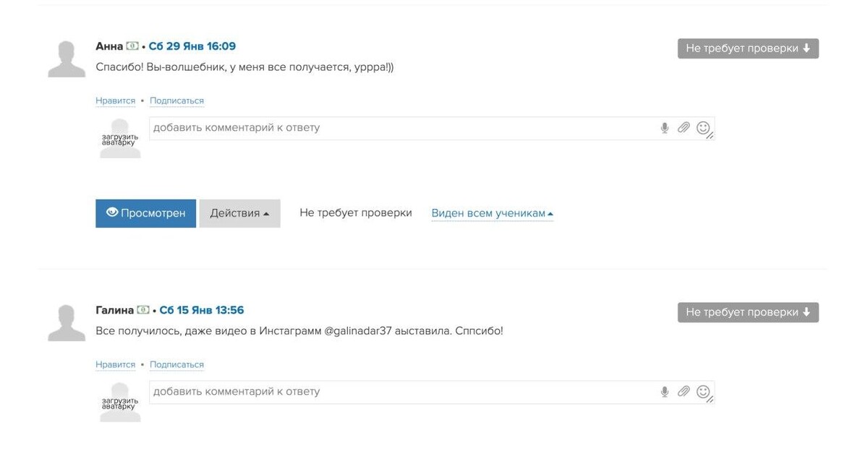Expand Виден всем ученикам visibility dropdown
Image resolution: width=868 pixels, height=449 pixels.
pyautogui.click(x=492, y=213)
